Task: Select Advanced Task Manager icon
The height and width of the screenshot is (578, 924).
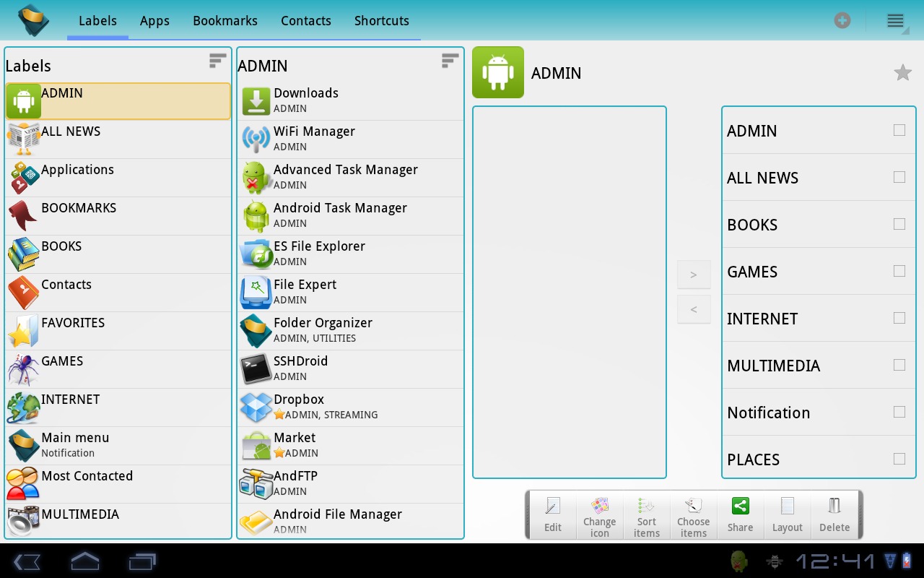Action: coord(256,178)
